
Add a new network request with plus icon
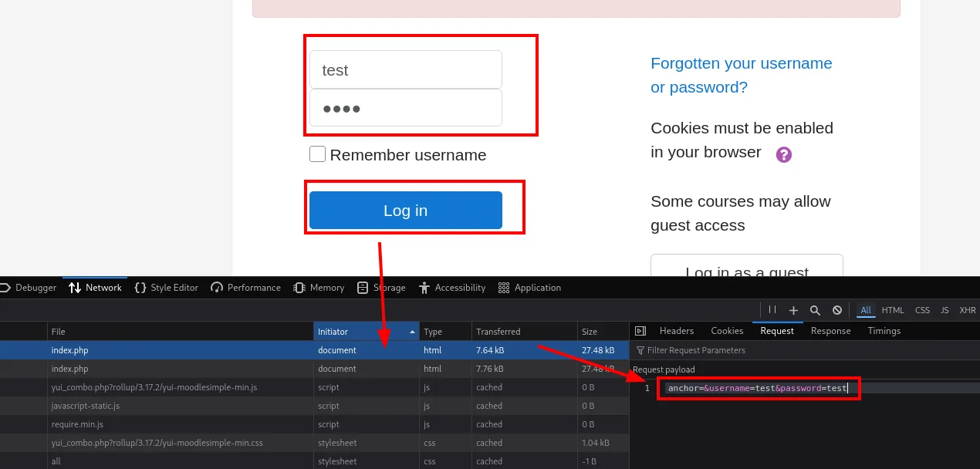[x=793, y=310]
